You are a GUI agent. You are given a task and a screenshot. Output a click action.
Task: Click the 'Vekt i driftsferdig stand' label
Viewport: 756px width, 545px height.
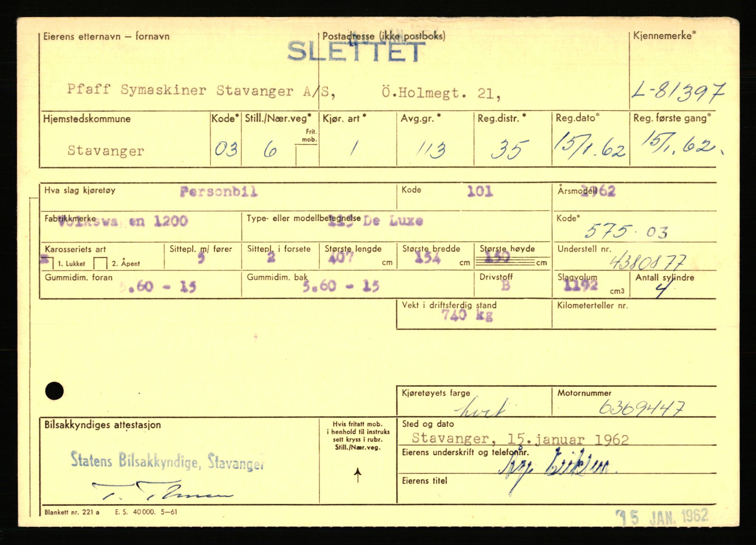click(449, 305)
